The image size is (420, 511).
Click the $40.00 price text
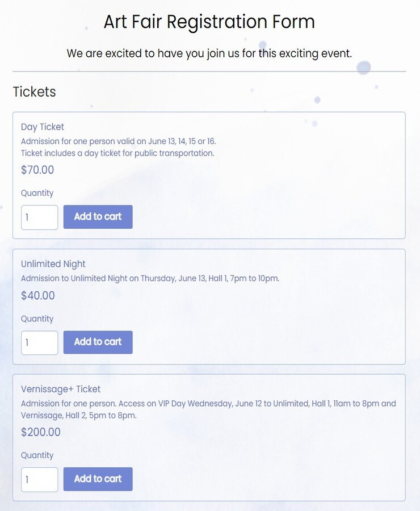[x=37, y=294]
